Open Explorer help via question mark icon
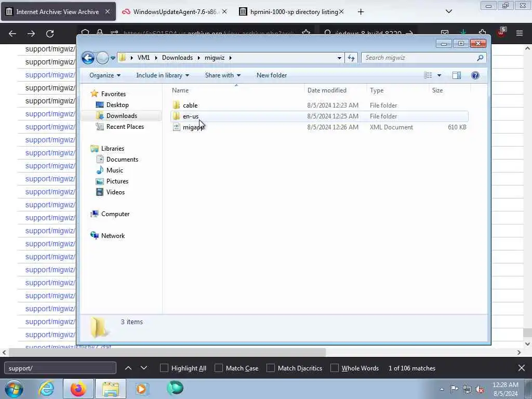532x399 pixels. [x=475, y=75]
